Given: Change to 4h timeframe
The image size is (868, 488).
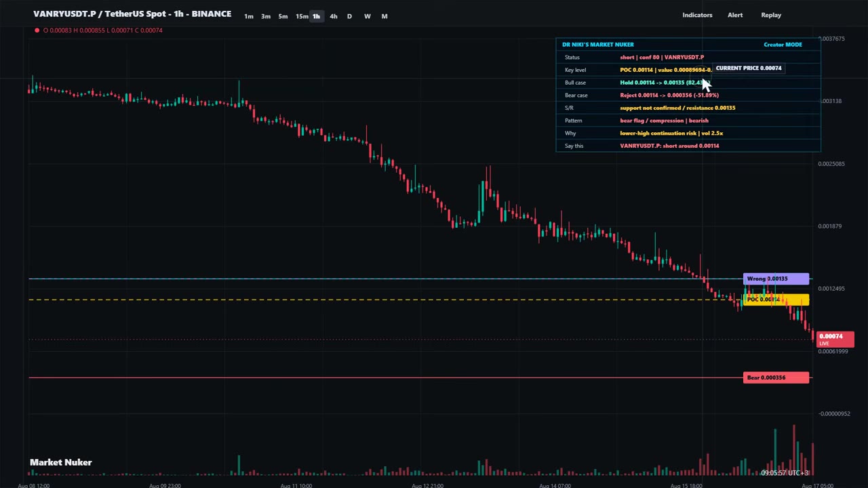Looking at the screenshot, I should 333,16.
